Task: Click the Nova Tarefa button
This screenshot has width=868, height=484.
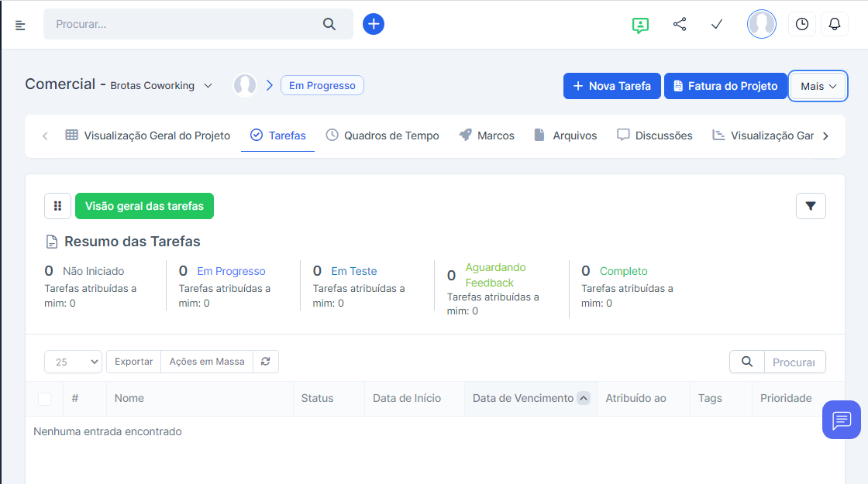Action: coord(611,86)
